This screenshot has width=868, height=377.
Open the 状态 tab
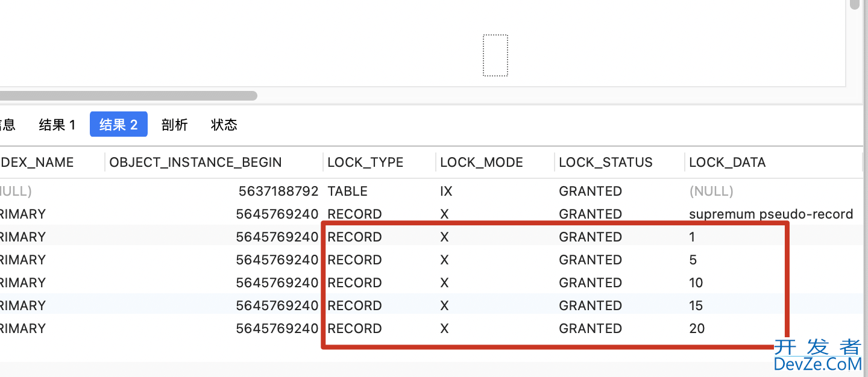tap(224, 125)
